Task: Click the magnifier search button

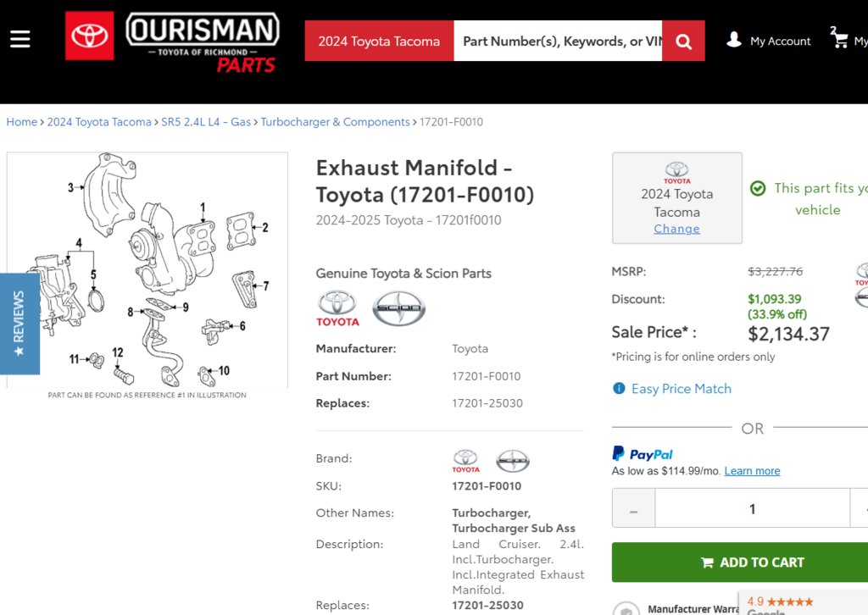Action: (x=683, y=41)
